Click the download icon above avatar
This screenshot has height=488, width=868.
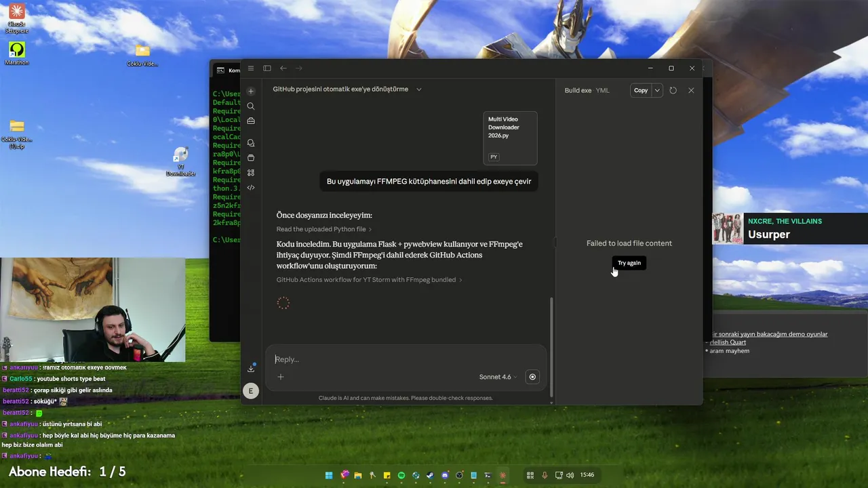tap(251, 368)
